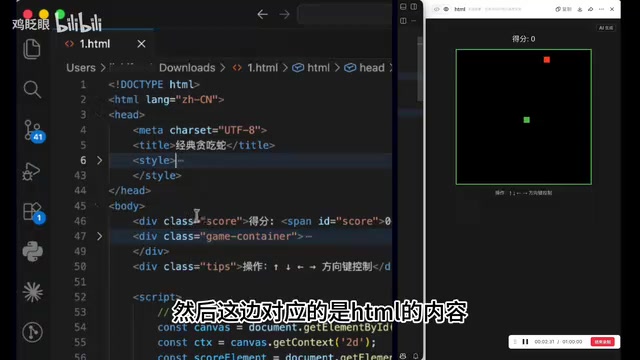
Task: Click the closing style tag line 43
Action: (157, 176)
